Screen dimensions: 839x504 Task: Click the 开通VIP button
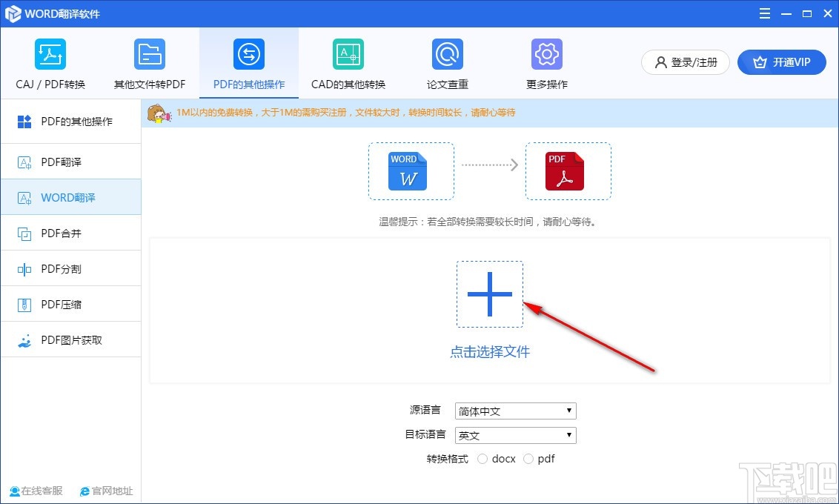point(782,62)
